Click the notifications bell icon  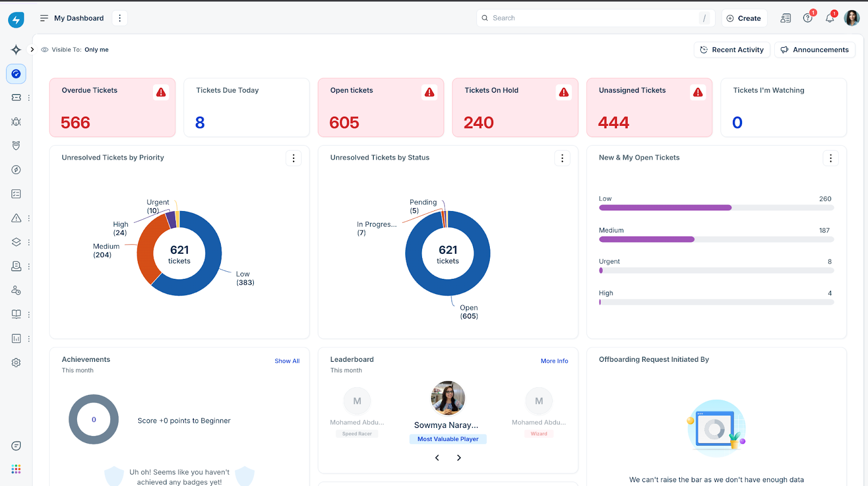coord(829,18)
